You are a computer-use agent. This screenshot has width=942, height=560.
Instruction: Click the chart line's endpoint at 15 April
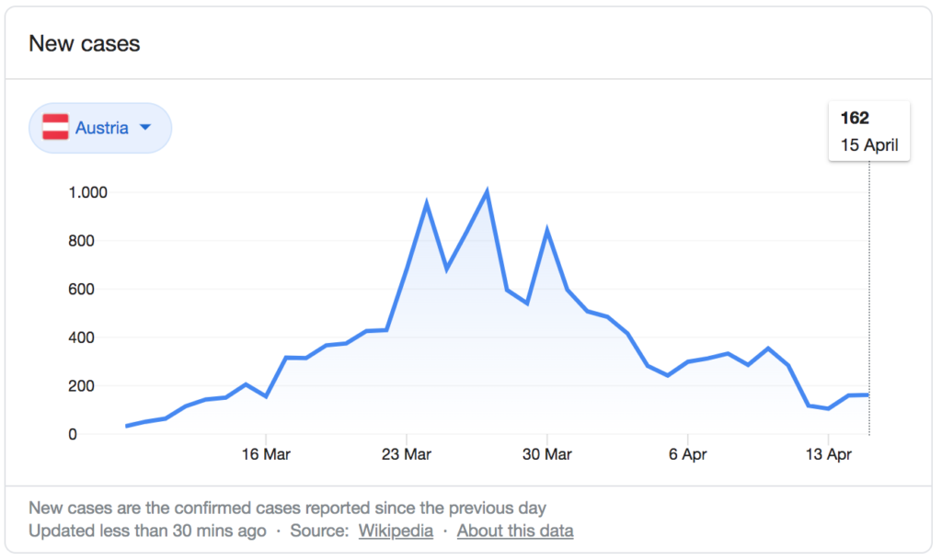(x=868, y=394)
